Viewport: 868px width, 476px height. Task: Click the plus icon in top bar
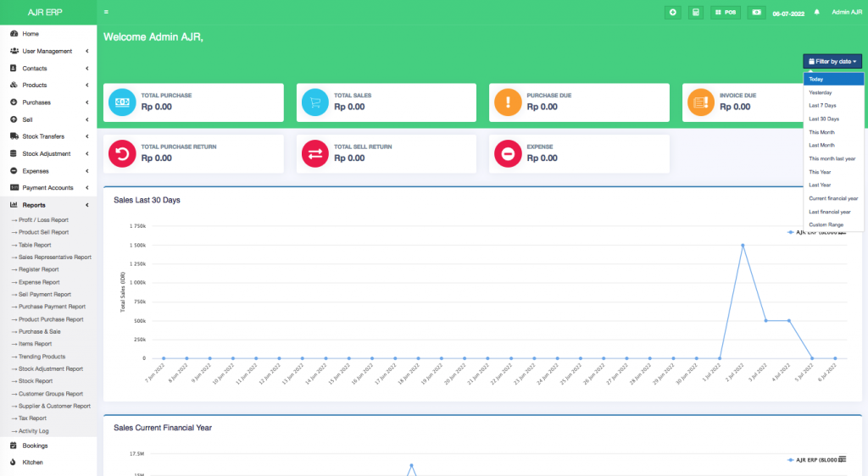673,13
